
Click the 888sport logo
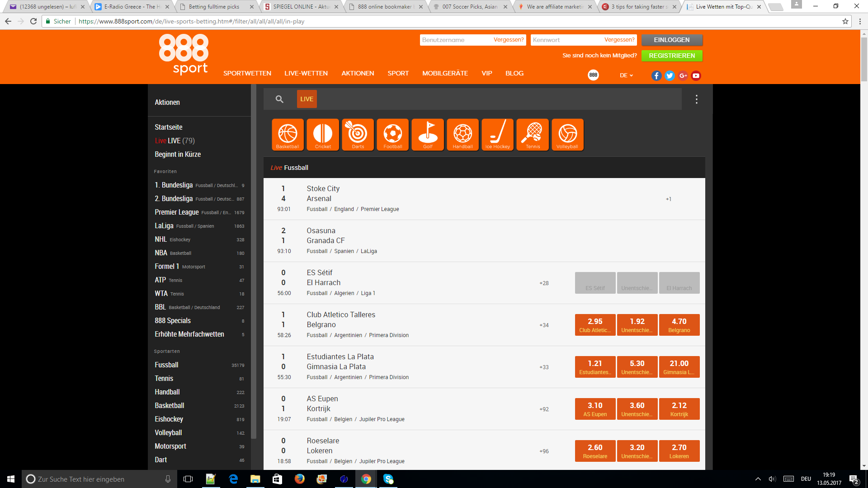(184, 54)
